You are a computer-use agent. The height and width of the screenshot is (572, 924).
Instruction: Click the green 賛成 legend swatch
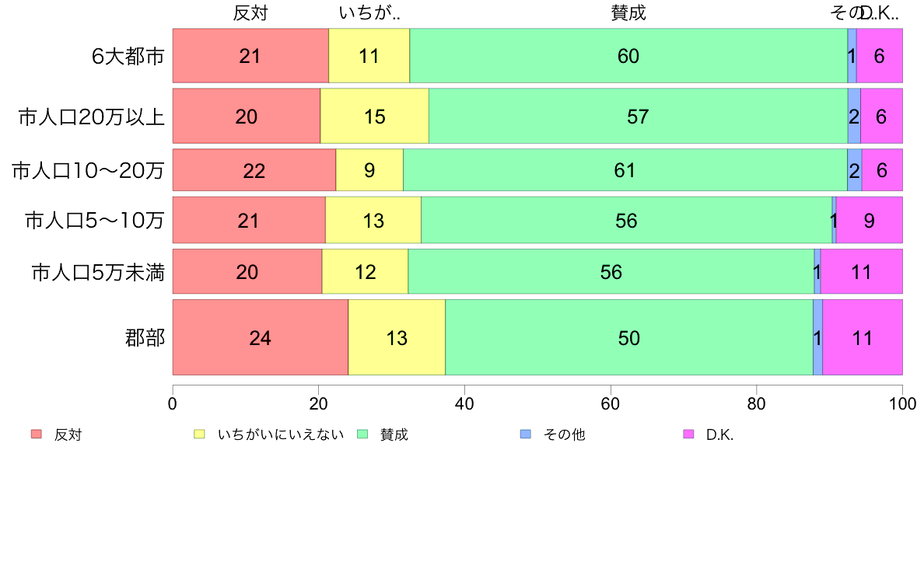click(x=362, y=434)
